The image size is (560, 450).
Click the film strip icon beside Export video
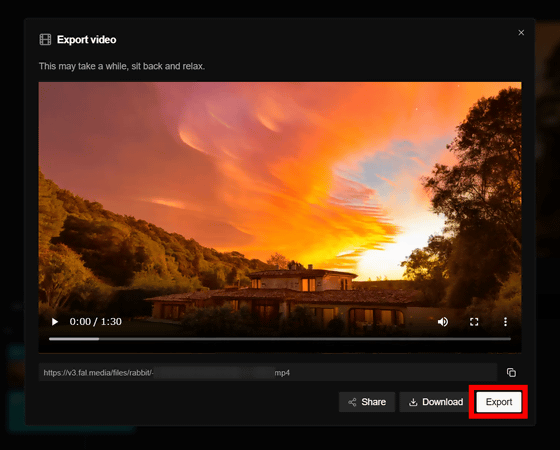pos(45,40)
